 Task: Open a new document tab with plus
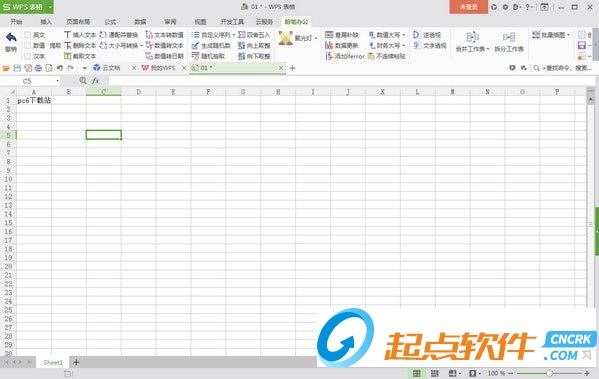click(293, 68)
